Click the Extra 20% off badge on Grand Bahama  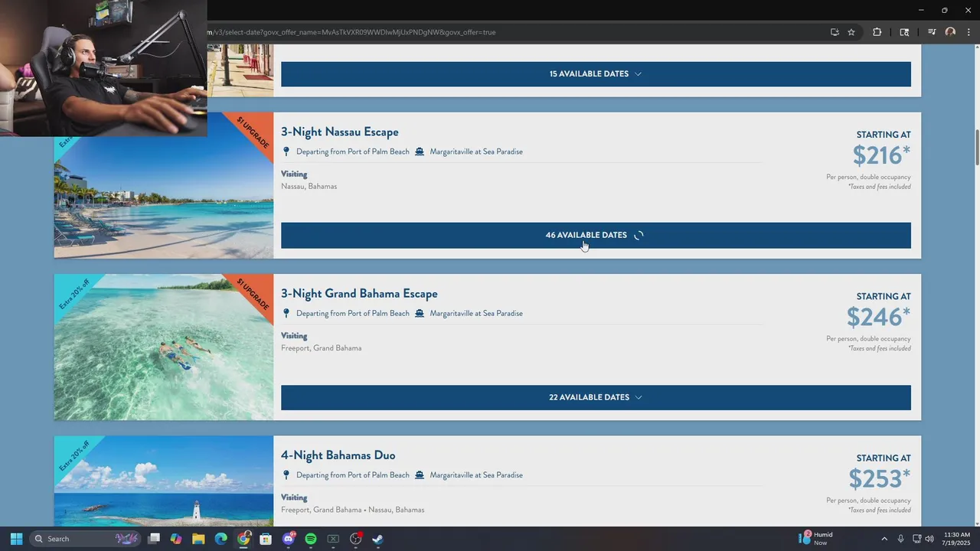(x=73, y=293)
